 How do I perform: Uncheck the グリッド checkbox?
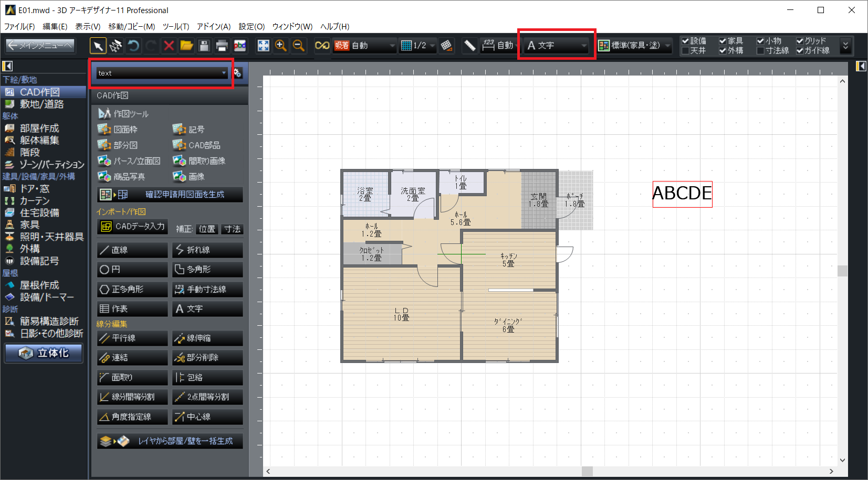[800, 41]
